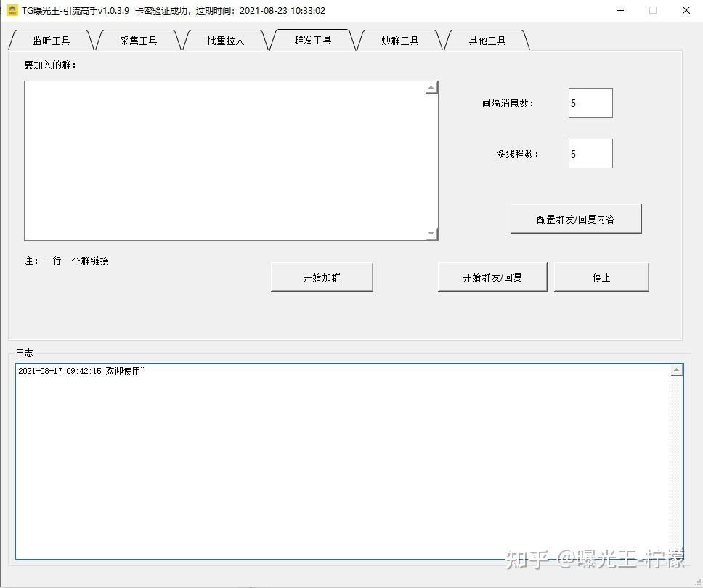This screenshot has height=588, width=703.
Task: Click the 要加入的群 label
Action: 50,65
